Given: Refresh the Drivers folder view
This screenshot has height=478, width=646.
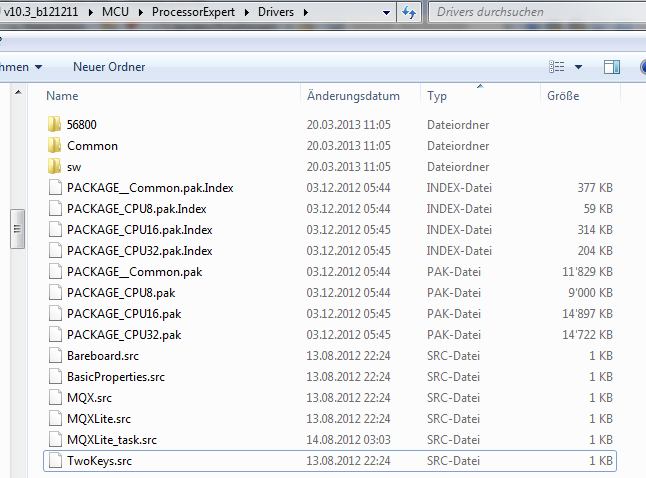Looking at the screenshot, I should click(409, 12).
